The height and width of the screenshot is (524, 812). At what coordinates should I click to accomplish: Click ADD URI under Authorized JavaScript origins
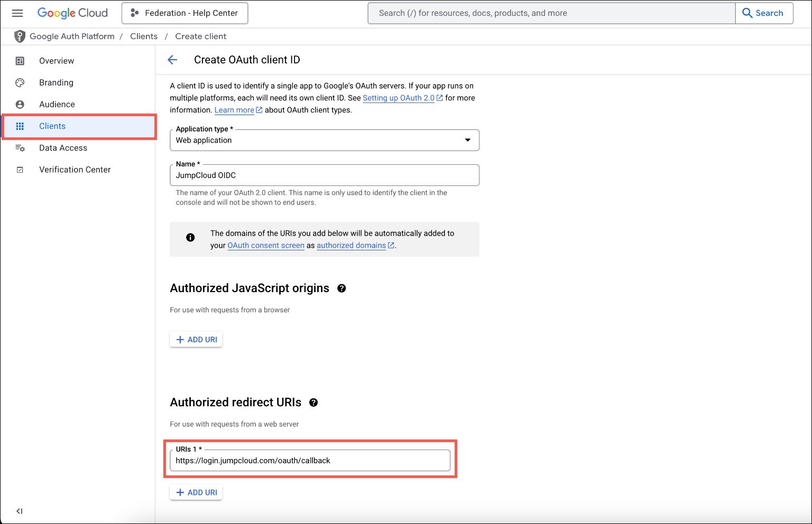196,339
